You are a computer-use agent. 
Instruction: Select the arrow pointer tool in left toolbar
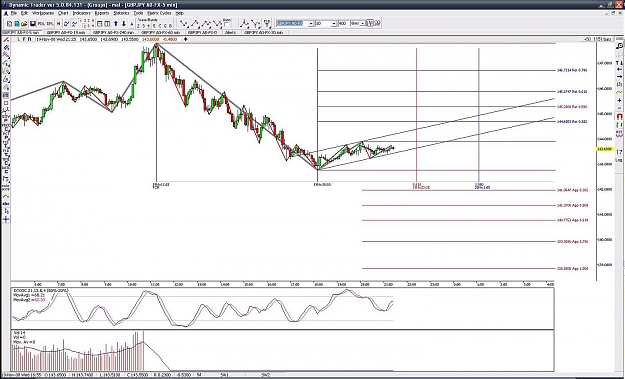[6, 211]
